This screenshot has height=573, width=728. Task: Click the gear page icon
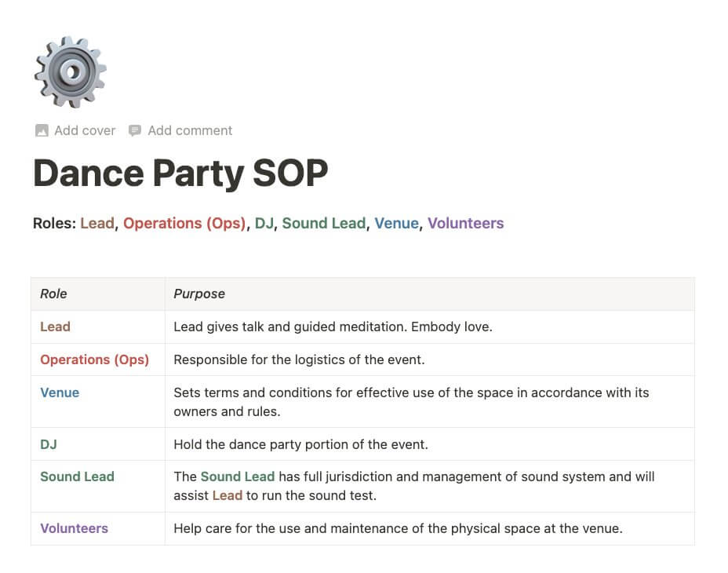pos(70,72)
